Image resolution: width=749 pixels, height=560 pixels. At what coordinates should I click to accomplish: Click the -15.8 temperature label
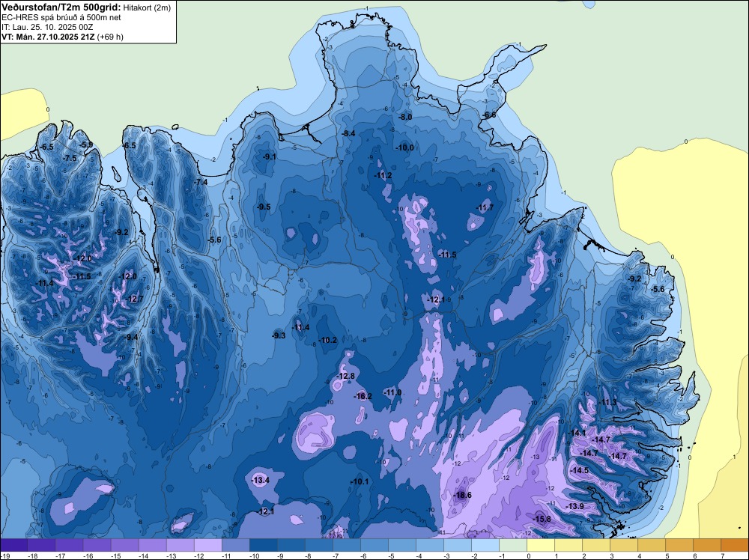542,519
